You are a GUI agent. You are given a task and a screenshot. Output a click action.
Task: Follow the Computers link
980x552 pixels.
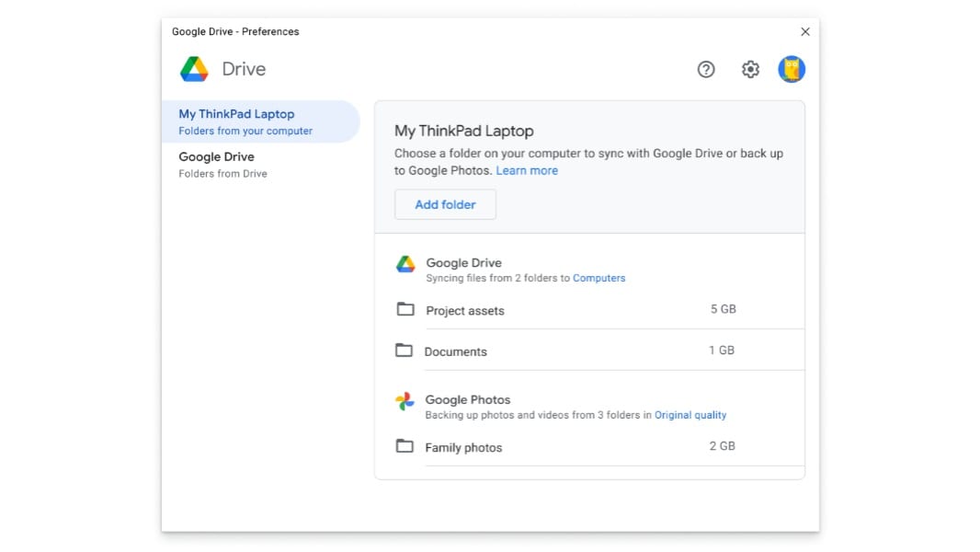tap(598, 278)
